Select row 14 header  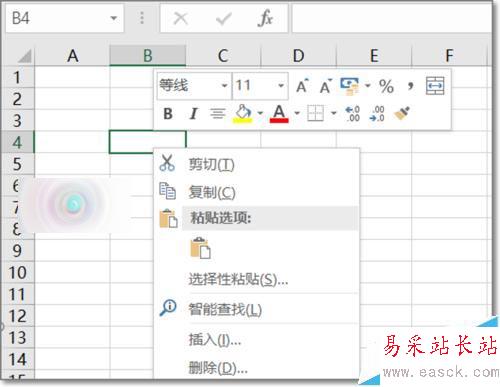pyautogui.click(x=17, y=359)
